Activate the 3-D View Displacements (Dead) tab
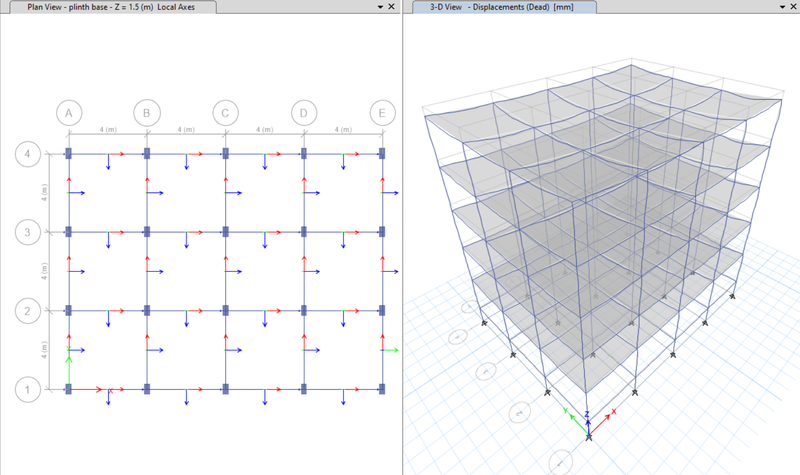Image resolution: width=800 pixels, height=475 pixels. [504, 7]
